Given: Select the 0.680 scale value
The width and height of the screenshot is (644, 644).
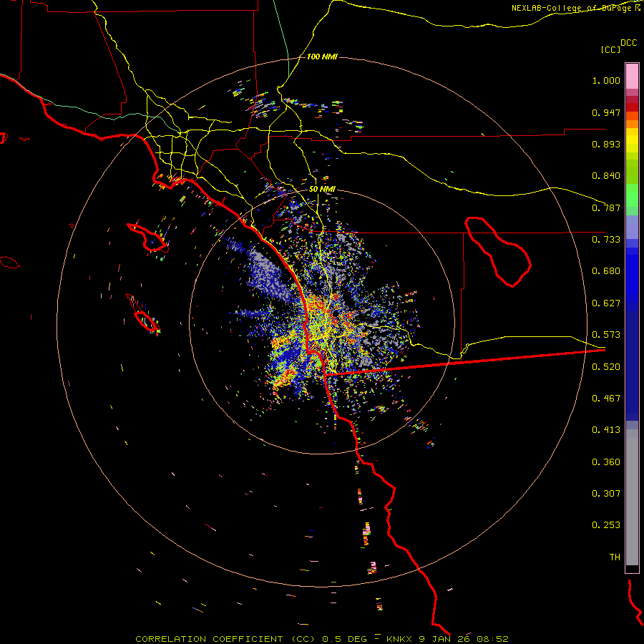Looking at the screenshot, I should point(606,271).
